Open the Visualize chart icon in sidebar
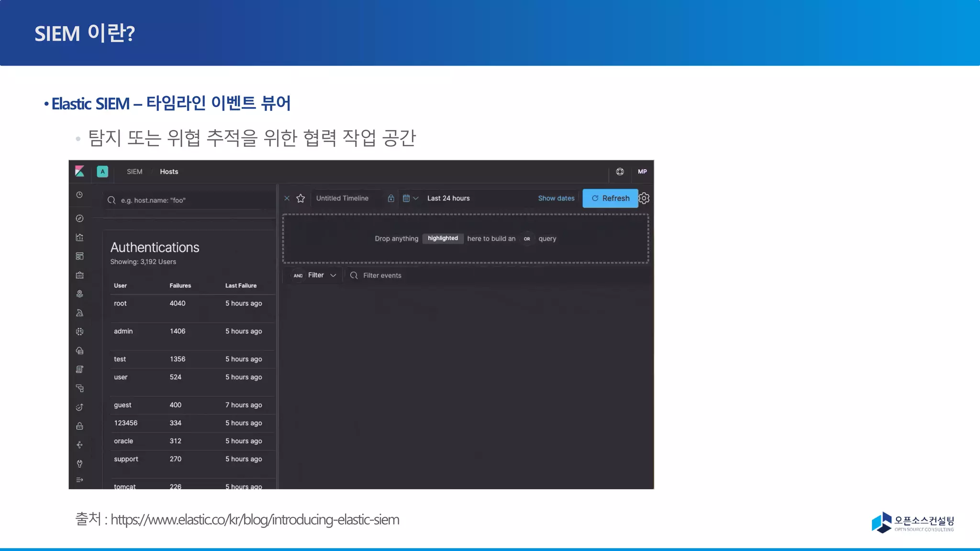Screen dimensions: 980x551 tap(80, 237)
